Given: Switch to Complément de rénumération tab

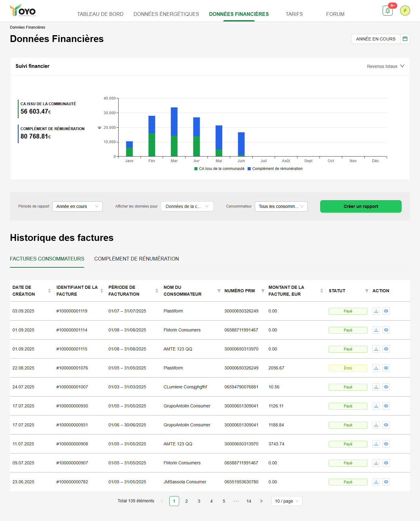Looking at the screenshot, I should coord(136,259).
